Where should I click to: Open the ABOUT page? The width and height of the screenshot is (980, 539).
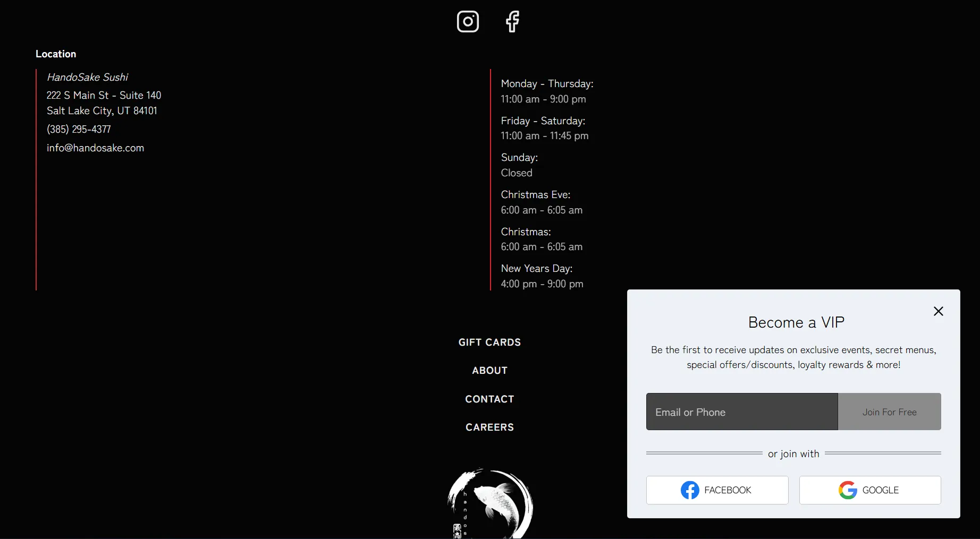click(489, 370)
